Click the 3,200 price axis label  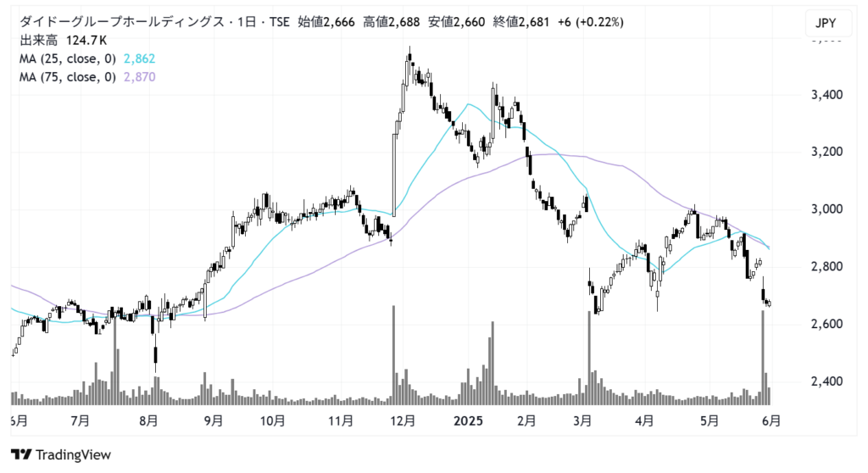tap(827, 152)
